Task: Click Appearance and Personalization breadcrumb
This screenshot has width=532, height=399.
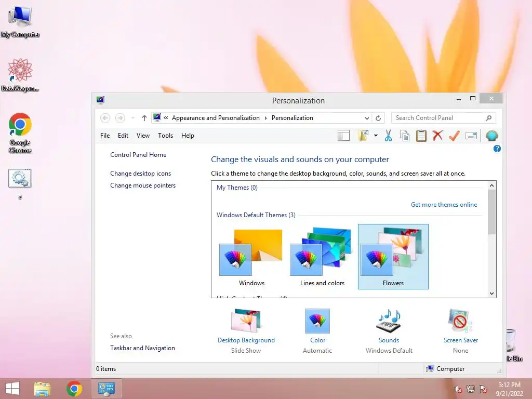Action: (x=216, y=118)
